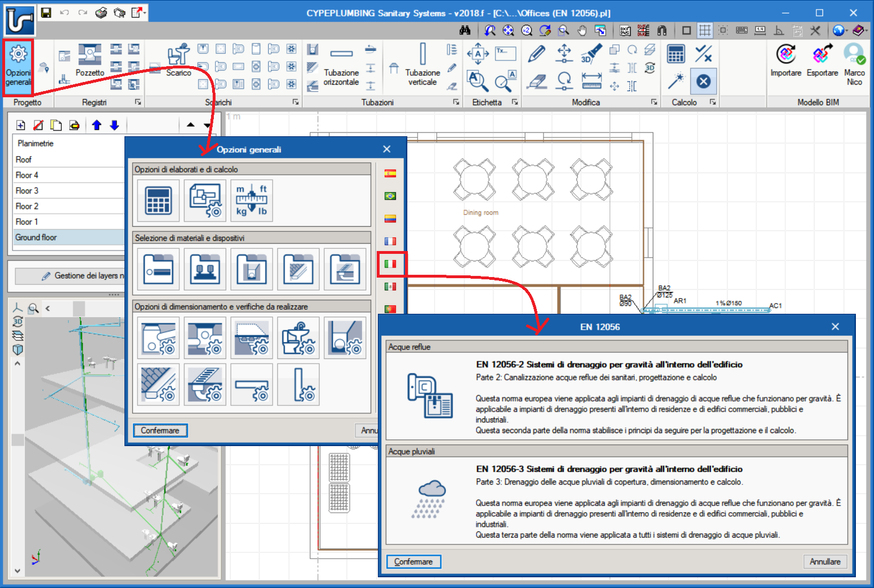Select the Roof plan
This screenshot has height=588, width=874.
click(69, 159)
